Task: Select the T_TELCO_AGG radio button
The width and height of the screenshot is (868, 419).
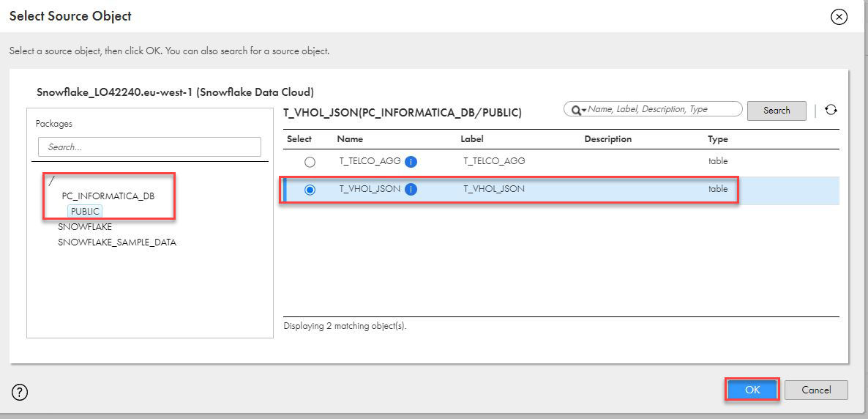Action: point(310,162)
